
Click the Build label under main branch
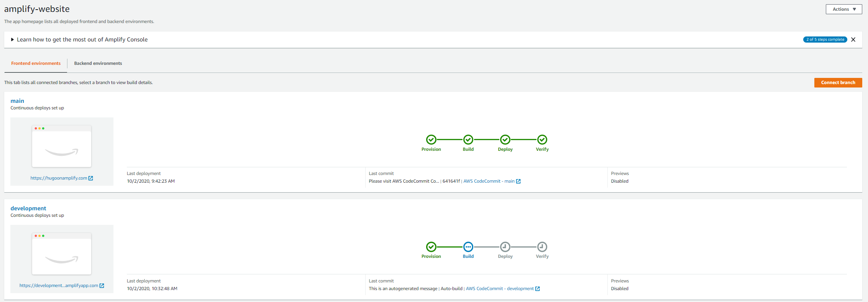point(468,149)
